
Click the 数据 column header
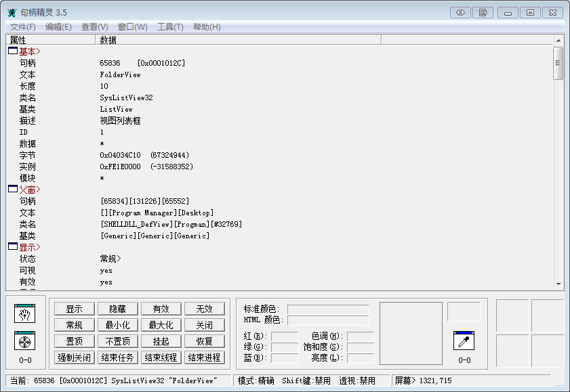239,40
